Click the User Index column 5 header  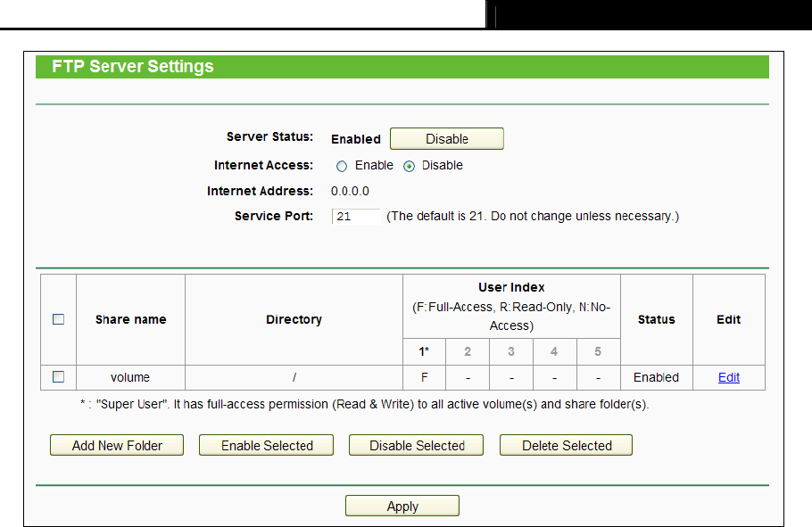[598, 351]
